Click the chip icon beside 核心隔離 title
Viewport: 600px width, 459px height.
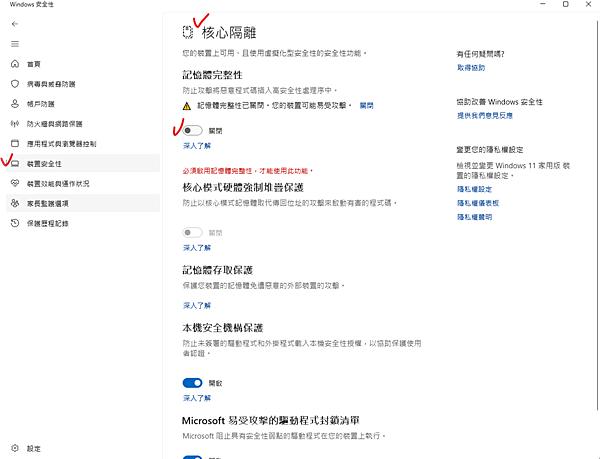point(188,32)
